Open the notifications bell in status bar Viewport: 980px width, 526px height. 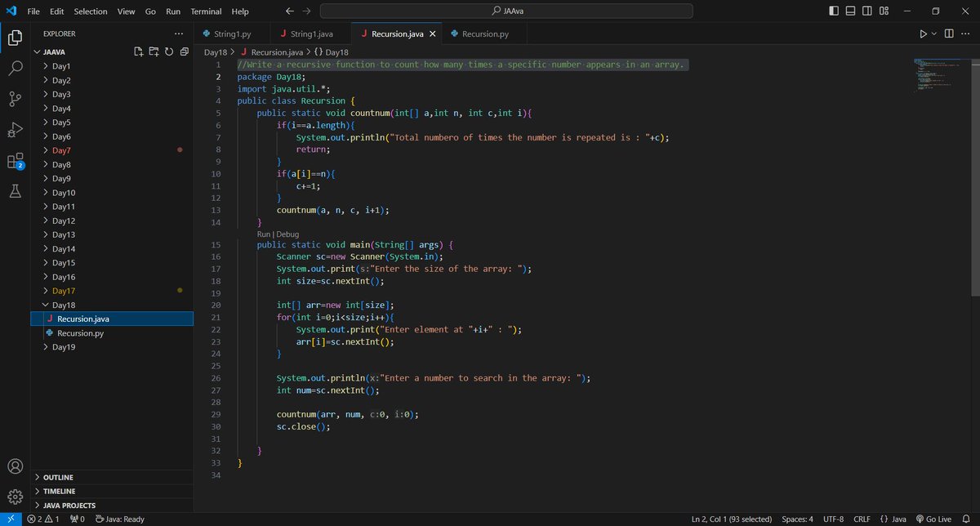coord(965,519)
